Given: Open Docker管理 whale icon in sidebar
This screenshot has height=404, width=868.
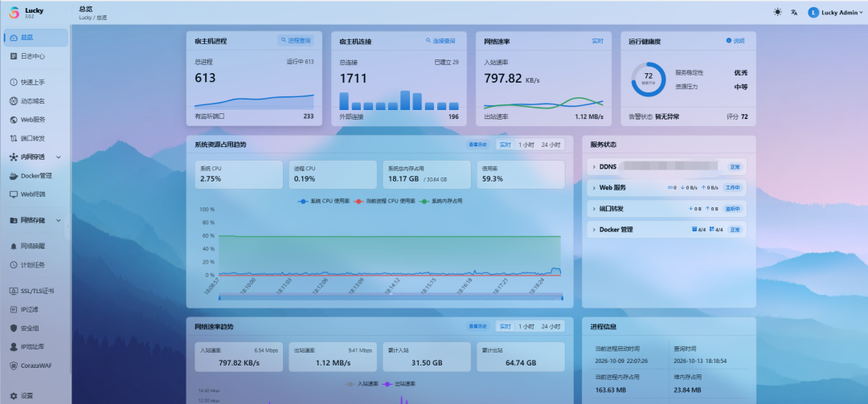Looking at the screenshot, I should click(14, 176).
